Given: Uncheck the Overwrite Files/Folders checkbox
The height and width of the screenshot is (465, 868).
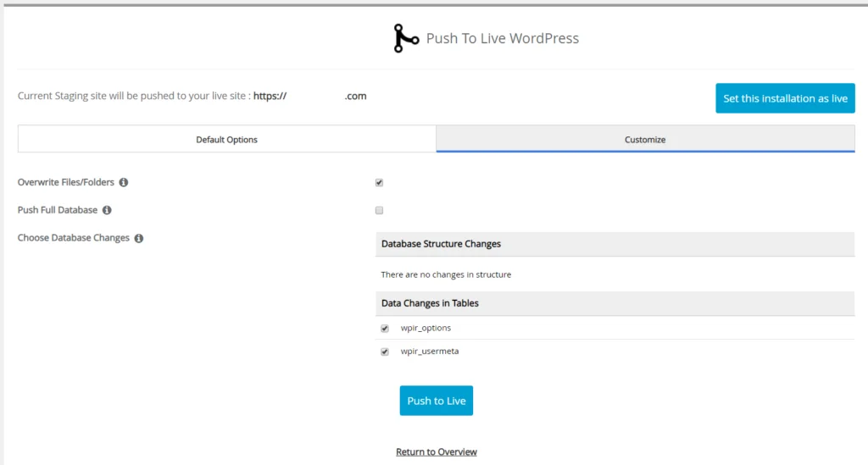Looking at the screenshot, I should coord(379,182).
